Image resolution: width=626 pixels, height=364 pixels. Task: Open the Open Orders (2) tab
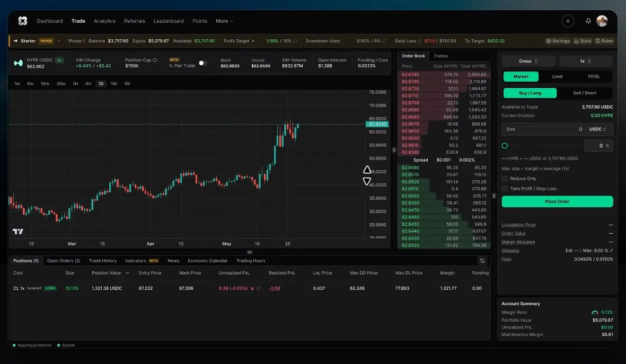tap(64, 261)
